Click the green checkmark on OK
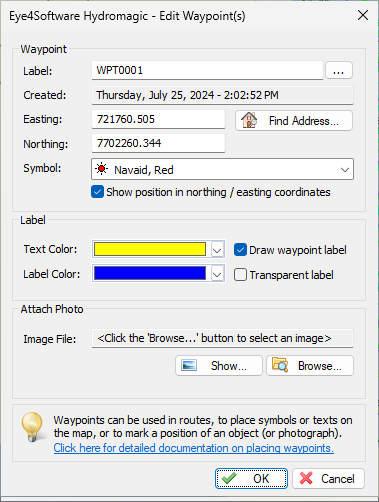 click(x=229, y=478)
